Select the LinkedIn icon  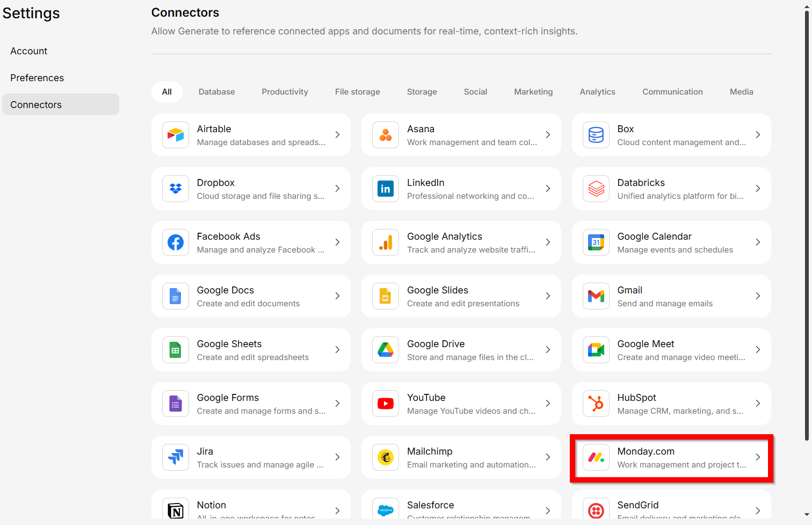coord(386,189)
